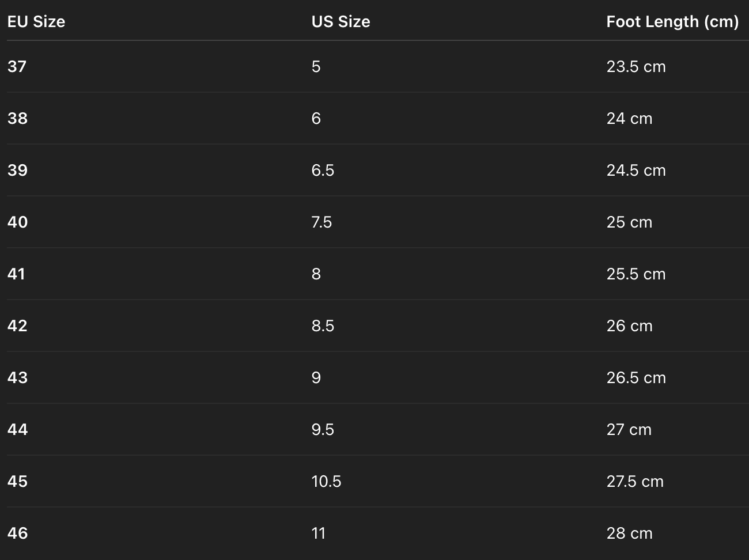
Task: Select the EU size 37 cell
Action: (x=17, y=67)
